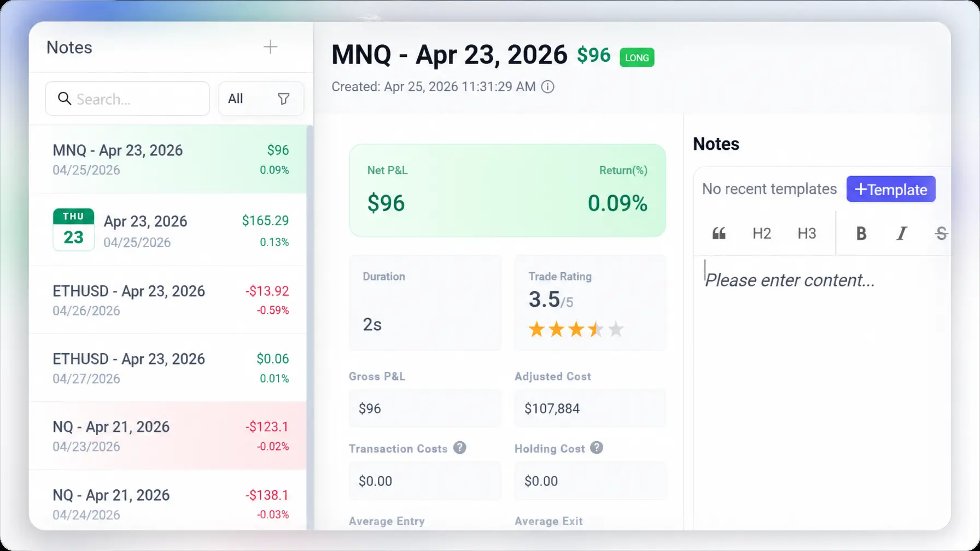Open the filter funnel icon
The width and height of the screenshot is (980, 551).
click(x=283, y=99)
